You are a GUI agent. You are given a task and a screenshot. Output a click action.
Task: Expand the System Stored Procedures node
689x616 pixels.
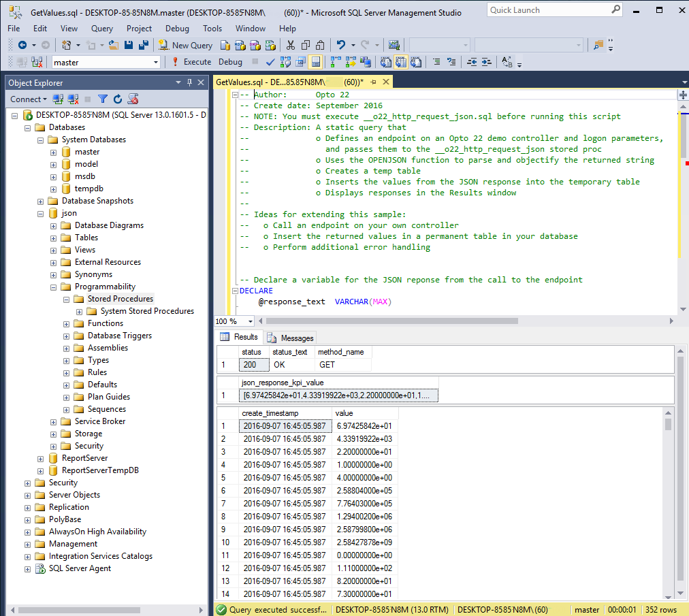click(x=79, y=312)
